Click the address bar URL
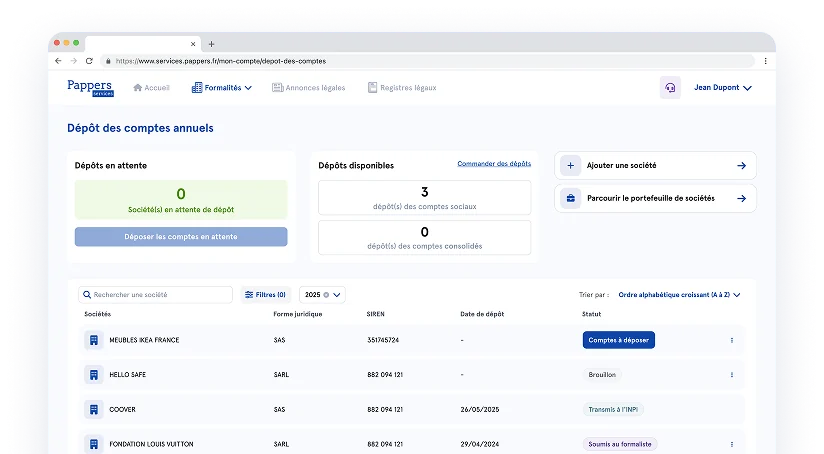The height and width of the screenshot is (454, 824). click(221, 61)
